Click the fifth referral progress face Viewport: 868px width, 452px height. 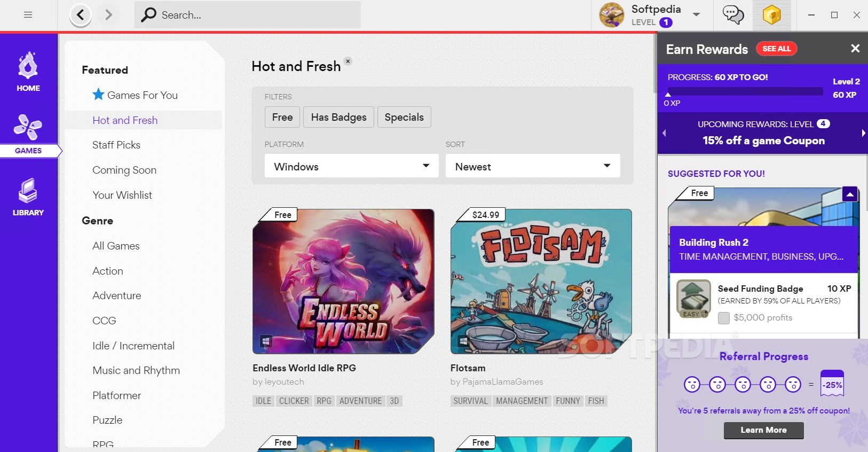(x=793, y=384)
